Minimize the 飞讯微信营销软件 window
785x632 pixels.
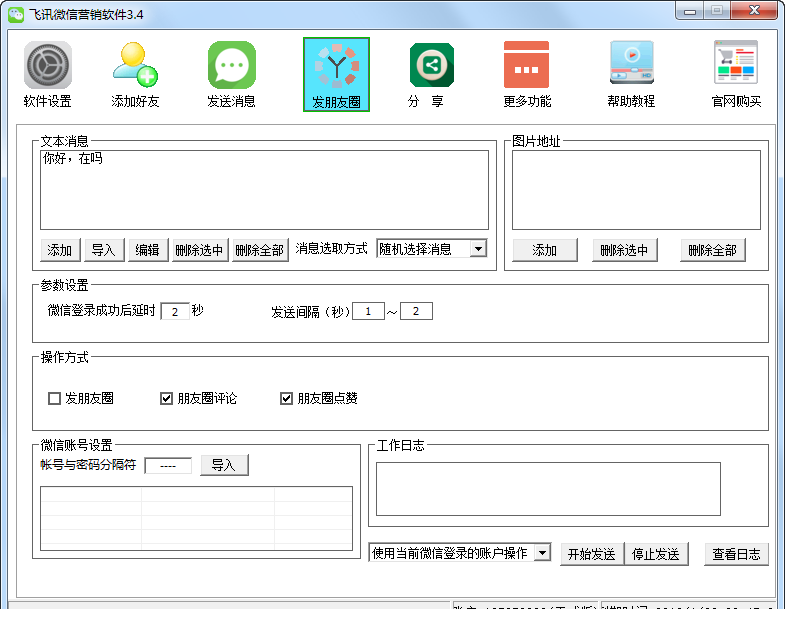pos(690,11)
